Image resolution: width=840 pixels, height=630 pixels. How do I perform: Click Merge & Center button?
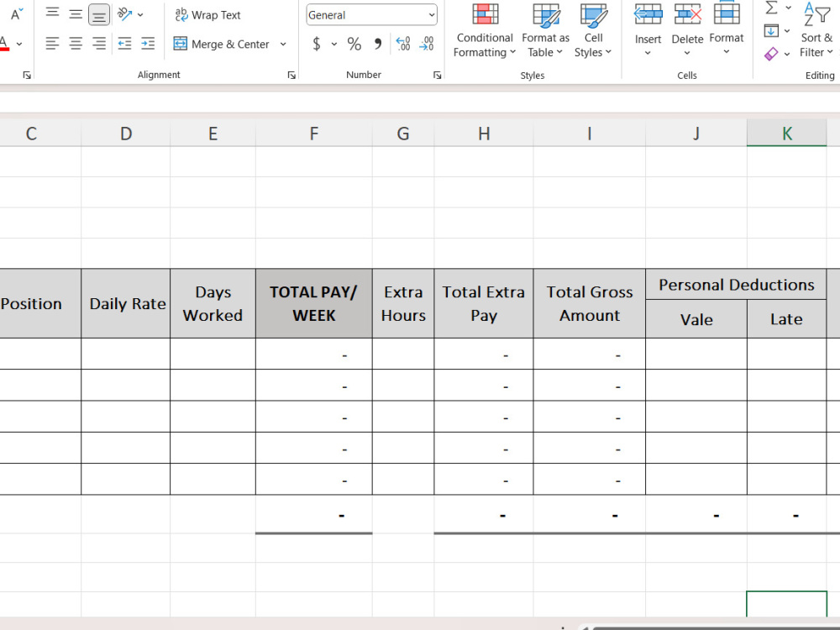coord(221,44)
